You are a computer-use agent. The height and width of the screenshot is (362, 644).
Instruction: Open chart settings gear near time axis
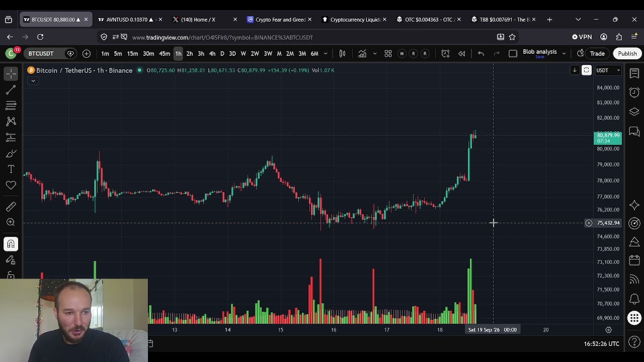(x=608, y=330)
